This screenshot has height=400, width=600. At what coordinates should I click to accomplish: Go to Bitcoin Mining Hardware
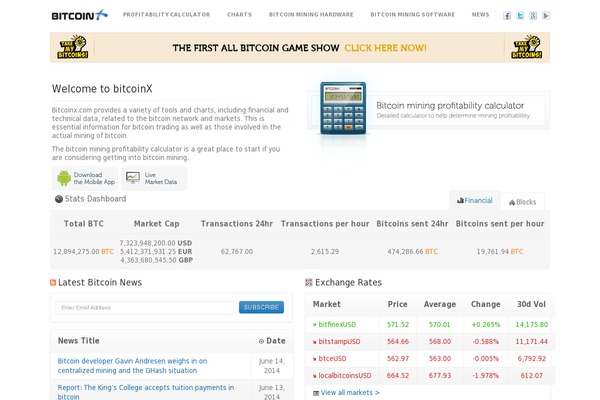(311, 15)
